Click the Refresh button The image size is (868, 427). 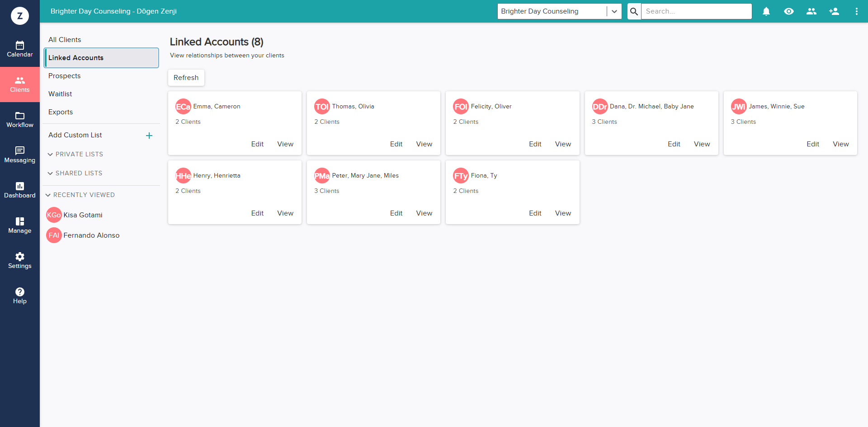tap(186, 78)
